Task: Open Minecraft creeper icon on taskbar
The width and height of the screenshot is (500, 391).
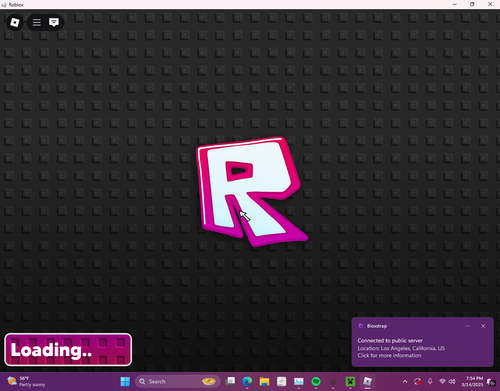Action: click(x=350, y=381)
